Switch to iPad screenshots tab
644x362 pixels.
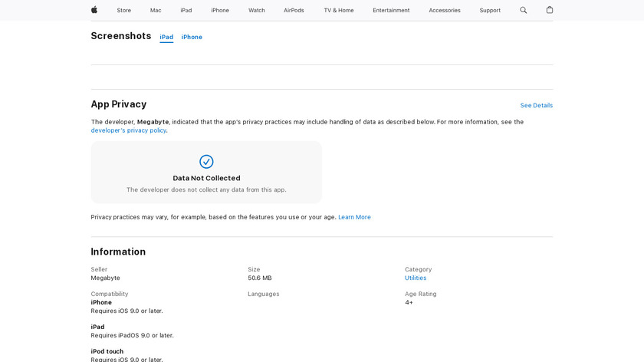pyautogui.click(x=166, y=37)
